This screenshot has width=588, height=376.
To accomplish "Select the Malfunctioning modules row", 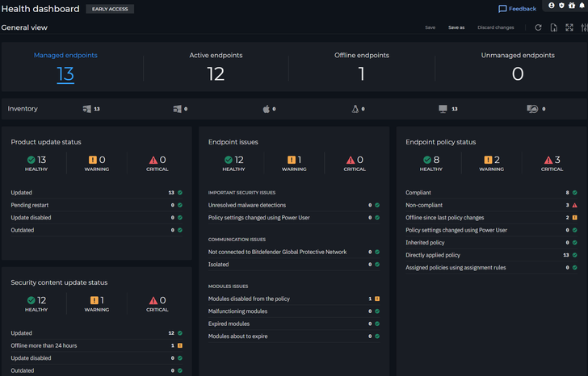I will (x=294, y=311).
